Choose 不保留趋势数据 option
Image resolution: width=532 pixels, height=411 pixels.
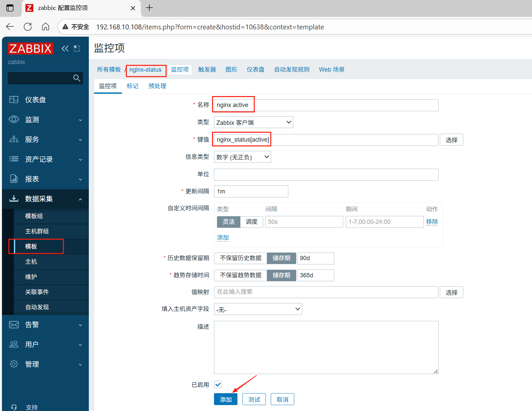(241, 275)
